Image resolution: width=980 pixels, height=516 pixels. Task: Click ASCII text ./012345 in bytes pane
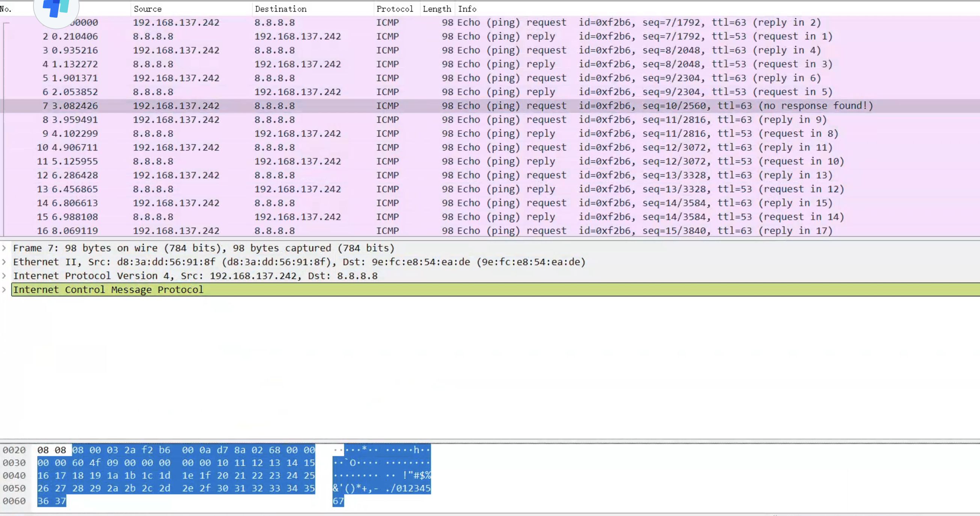coord(407,488)
